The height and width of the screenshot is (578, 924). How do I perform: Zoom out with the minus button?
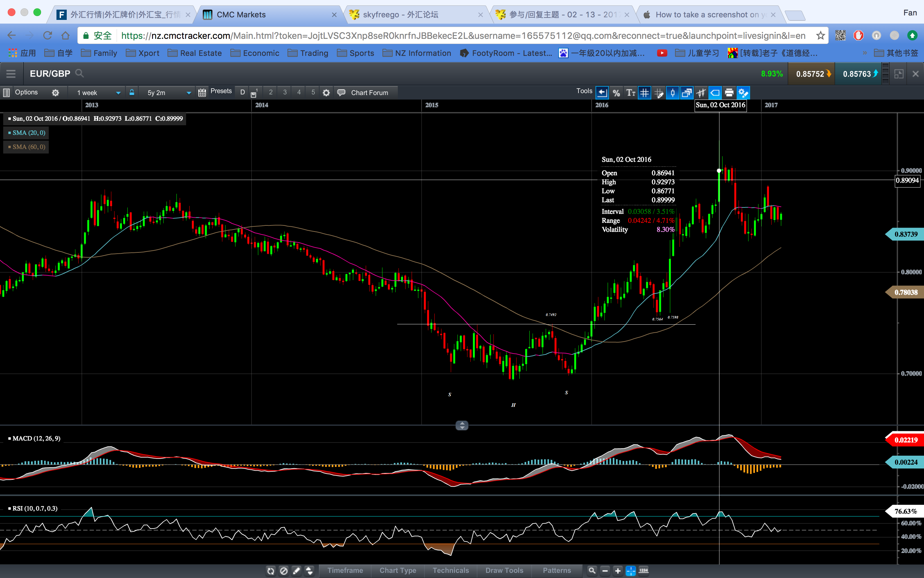[605, 571]
